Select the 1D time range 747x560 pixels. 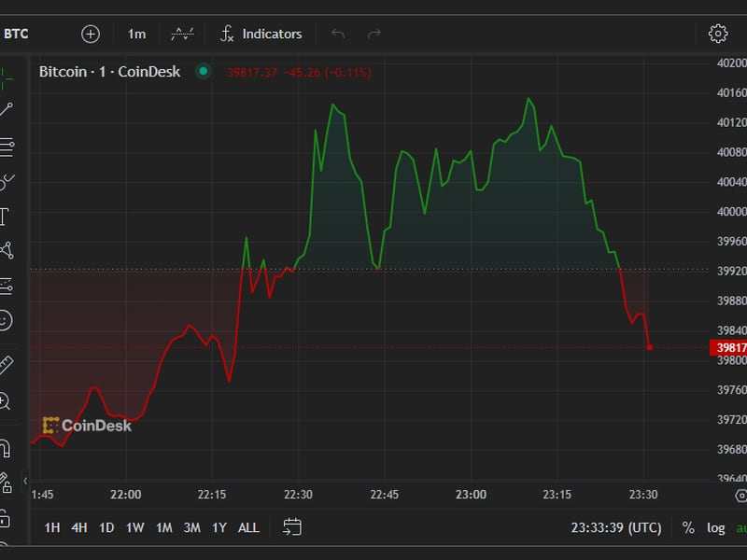106,527
